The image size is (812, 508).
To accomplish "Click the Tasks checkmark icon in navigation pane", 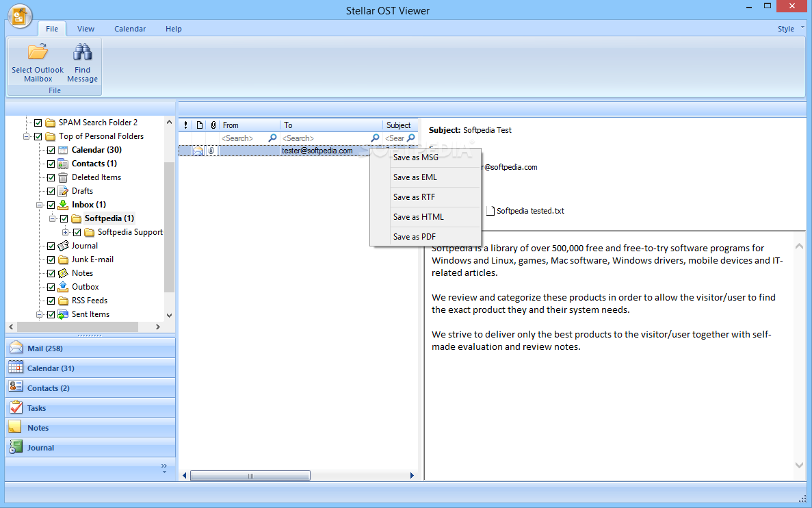I will pos(16,407).
